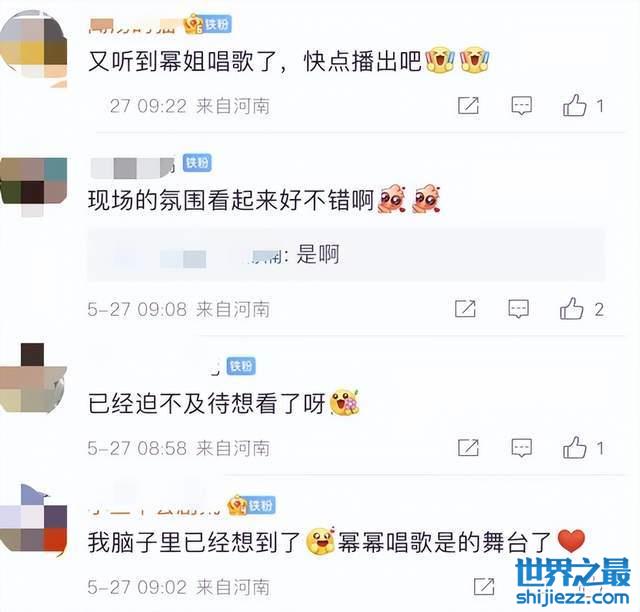Open replies for 现场的氛围 comment

pyautogui.click(x=518, y=309)
